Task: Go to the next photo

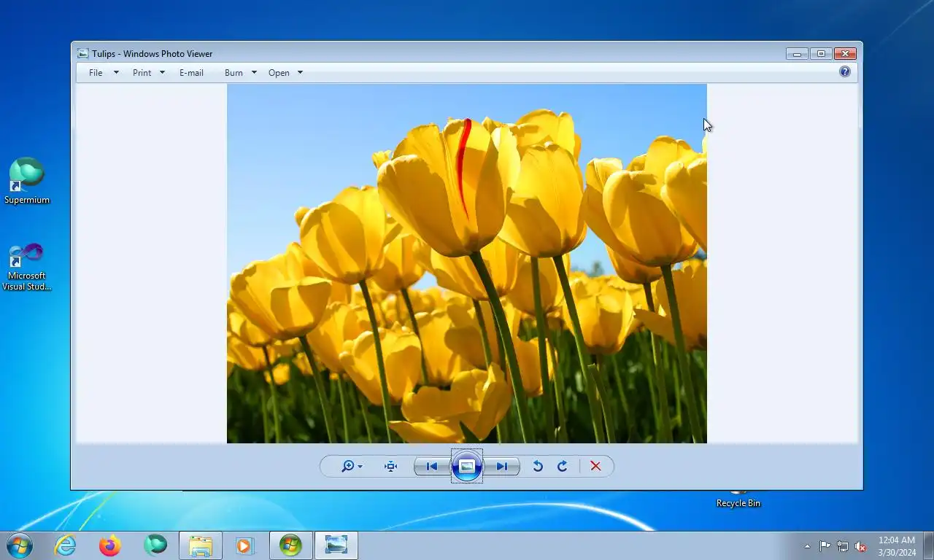Action: [502, 467]
